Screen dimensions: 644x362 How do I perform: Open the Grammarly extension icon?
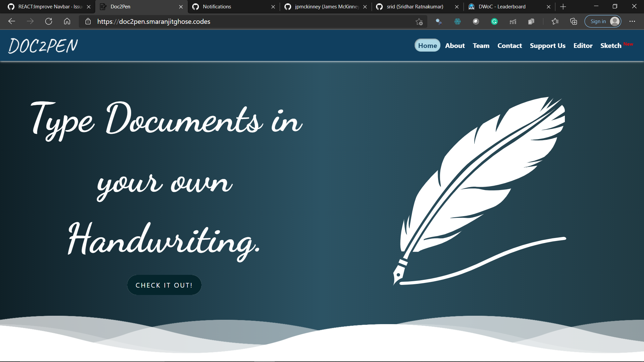coord(494,21)
